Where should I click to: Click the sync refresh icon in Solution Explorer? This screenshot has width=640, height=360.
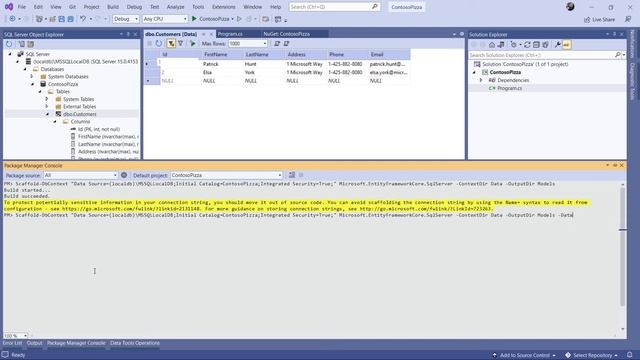coord(527,44)
